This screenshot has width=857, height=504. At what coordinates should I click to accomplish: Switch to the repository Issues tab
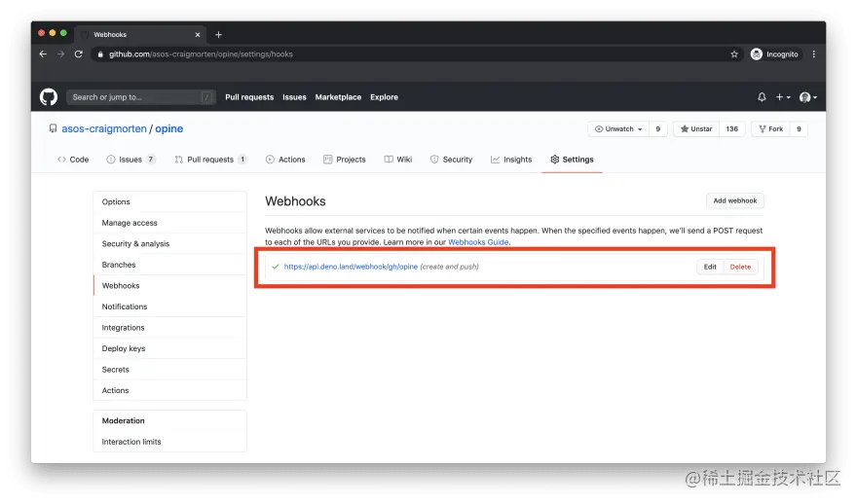point(130,160)
